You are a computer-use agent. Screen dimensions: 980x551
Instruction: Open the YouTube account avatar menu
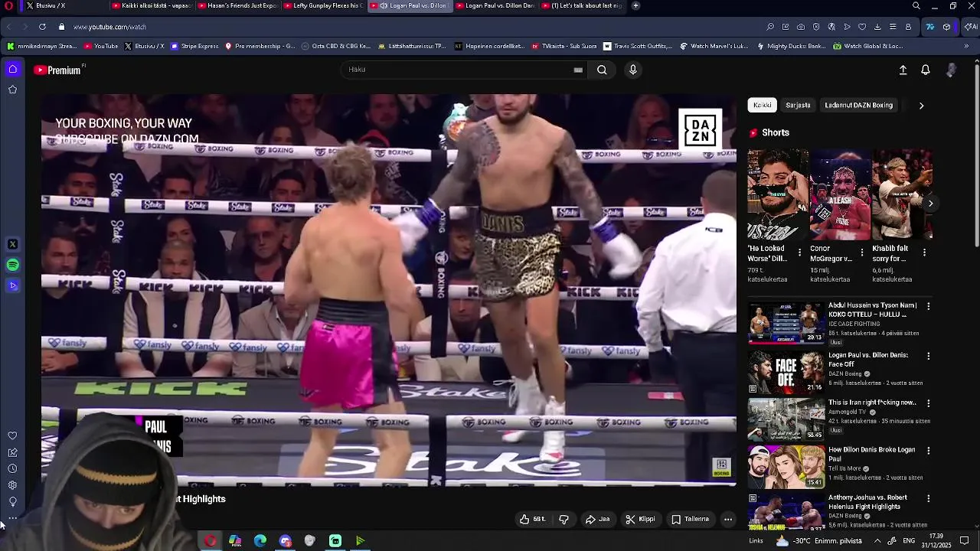pyautogui.click(x=951, y=70)
